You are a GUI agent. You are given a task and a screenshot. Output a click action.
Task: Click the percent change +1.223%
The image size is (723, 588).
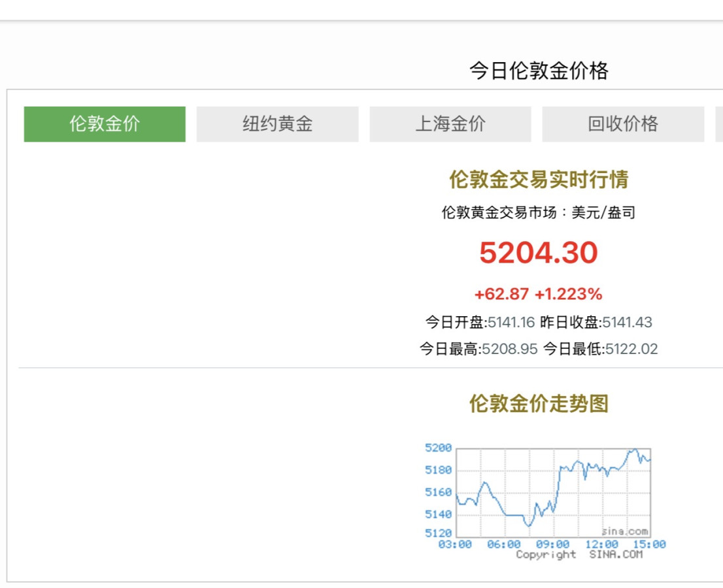[568, 294]
